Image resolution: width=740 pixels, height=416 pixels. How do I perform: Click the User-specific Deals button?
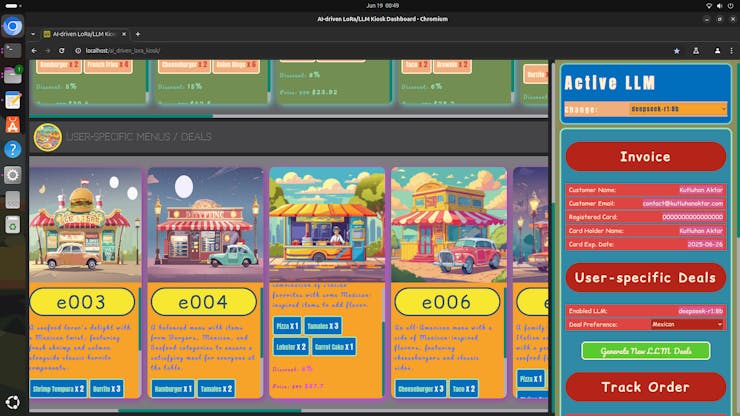pos(646,278)
